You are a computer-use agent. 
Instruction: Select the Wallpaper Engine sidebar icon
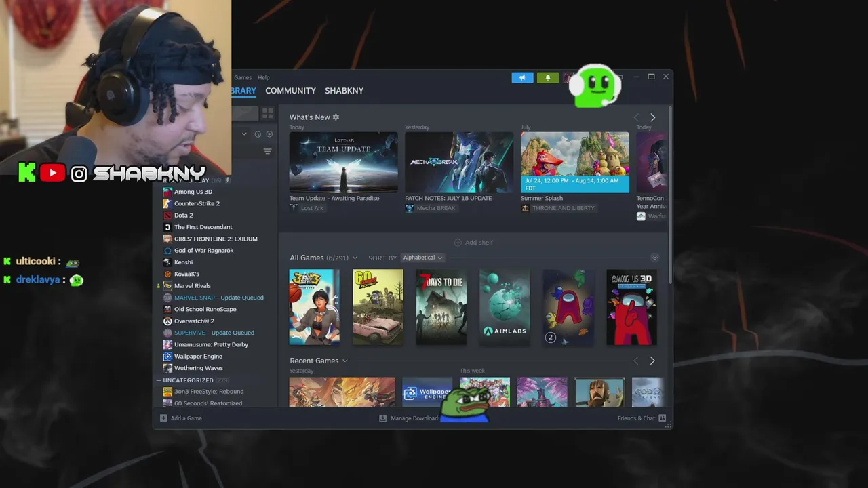pos(167,357)
